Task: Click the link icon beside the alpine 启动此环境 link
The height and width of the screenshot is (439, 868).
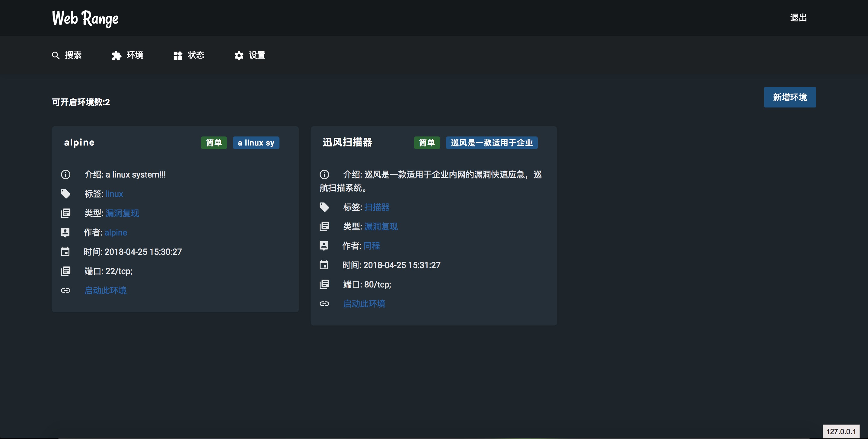Action: [65, 290]
